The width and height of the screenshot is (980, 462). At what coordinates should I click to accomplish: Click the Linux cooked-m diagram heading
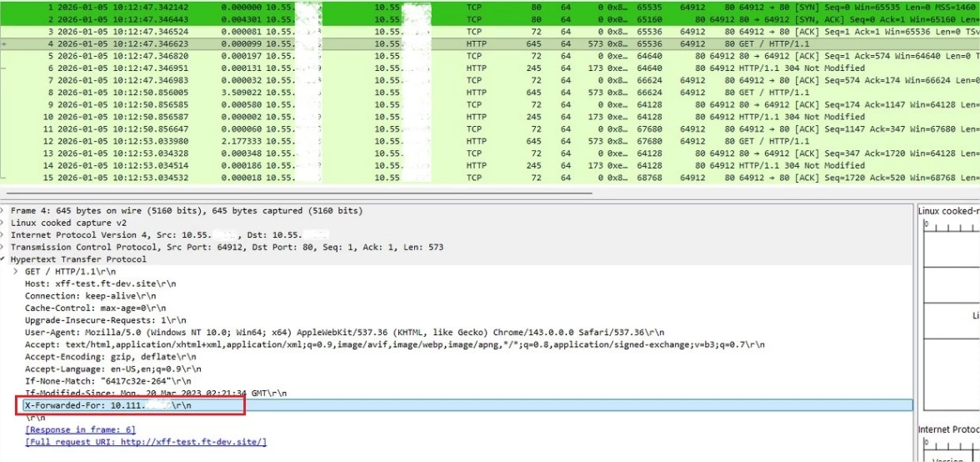point(948,211)
